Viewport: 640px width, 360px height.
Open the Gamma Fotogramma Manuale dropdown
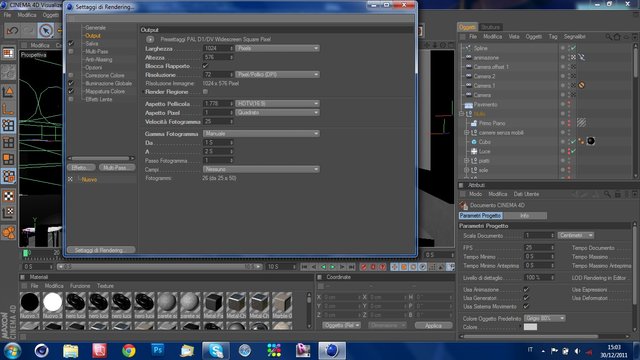coord(261,133)
